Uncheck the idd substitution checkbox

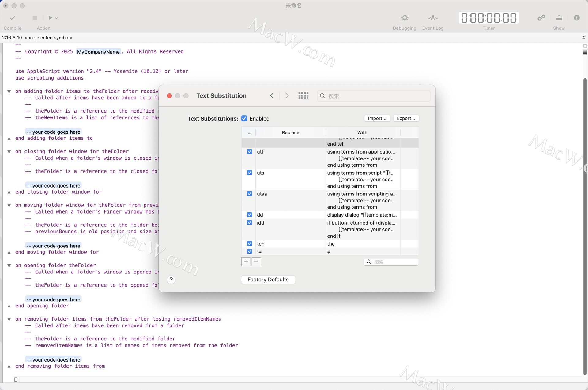[250, 223]
